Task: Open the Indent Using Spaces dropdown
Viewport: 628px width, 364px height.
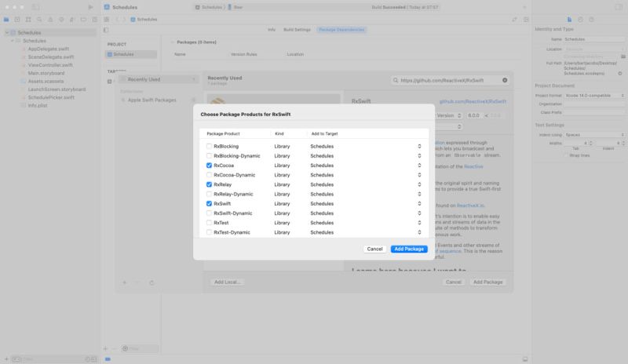Action: (x=594, y=135)
